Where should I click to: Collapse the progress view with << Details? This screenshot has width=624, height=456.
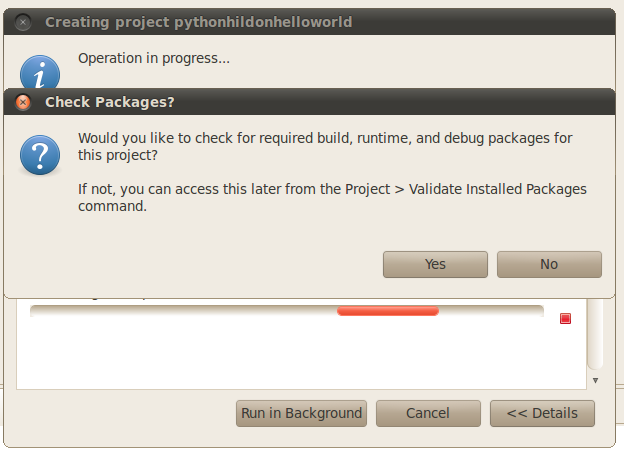pos(542,413)
